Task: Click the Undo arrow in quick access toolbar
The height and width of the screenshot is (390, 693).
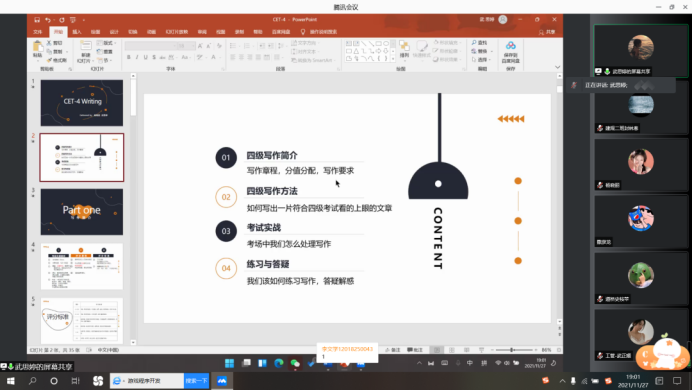Action: [48, 20]
